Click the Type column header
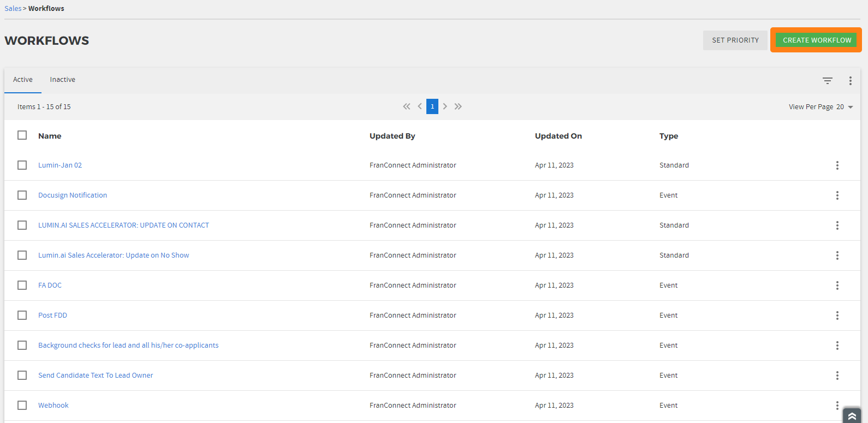The width and height of the screenshot is (868, 423). (x=669, y=136)
